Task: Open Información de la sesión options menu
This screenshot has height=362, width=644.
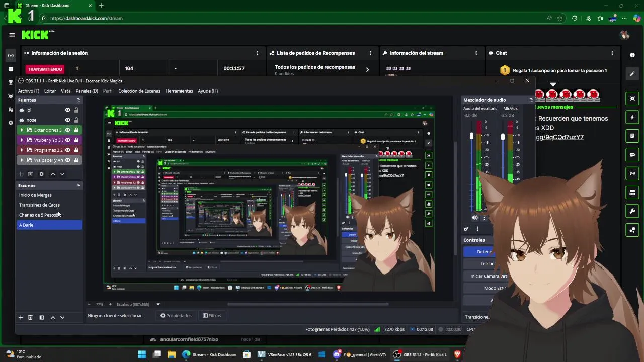Action: pos(257,53)
